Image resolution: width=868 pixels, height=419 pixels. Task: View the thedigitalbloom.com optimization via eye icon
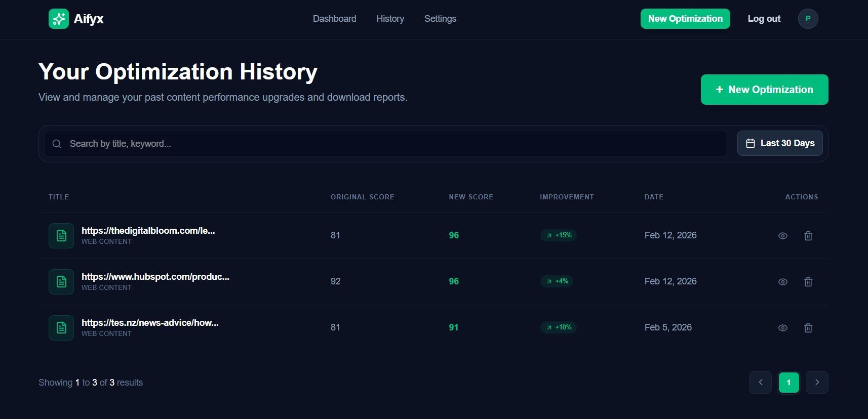point(782,236)
